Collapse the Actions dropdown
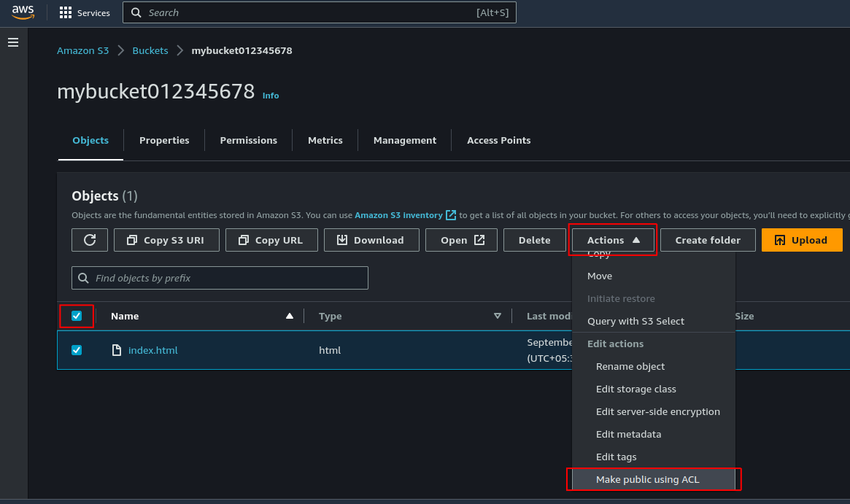850x504 pixels. pos(613,240)
